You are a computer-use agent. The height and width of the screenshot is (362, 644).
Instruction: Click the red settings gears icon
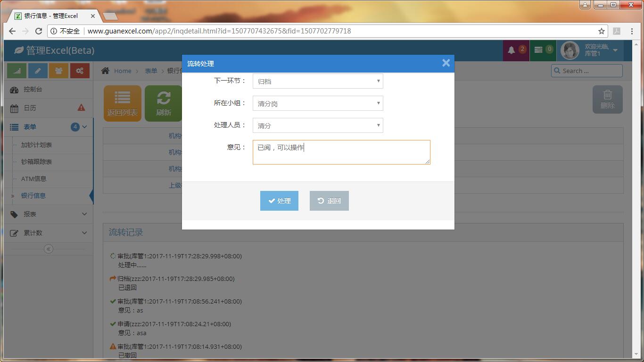(80, 71)
